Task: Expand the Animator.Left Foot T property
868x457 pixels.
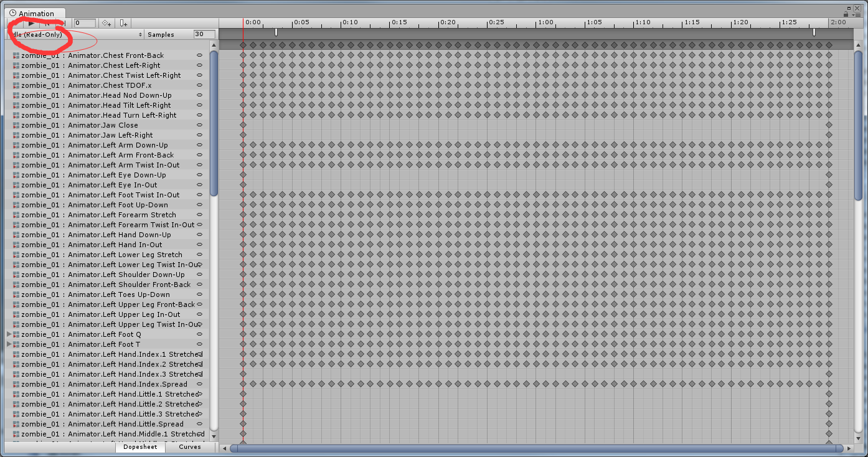Action: click(9, 344)
